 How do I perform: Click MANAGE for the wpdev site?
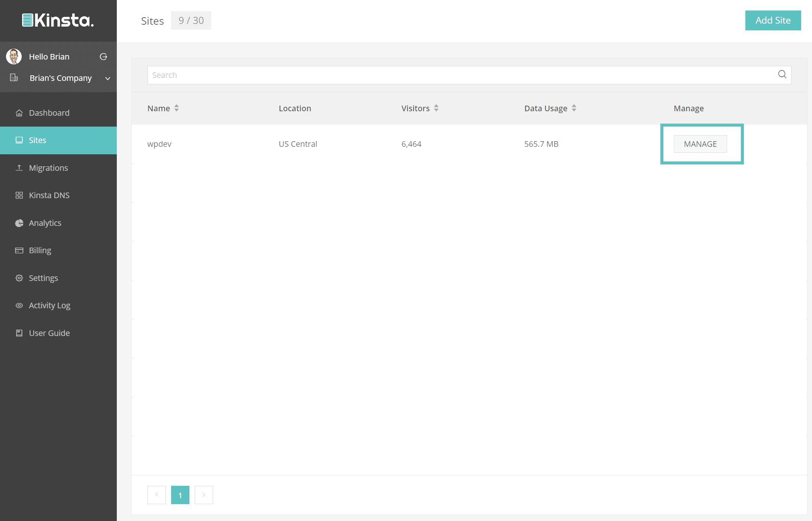700,144
